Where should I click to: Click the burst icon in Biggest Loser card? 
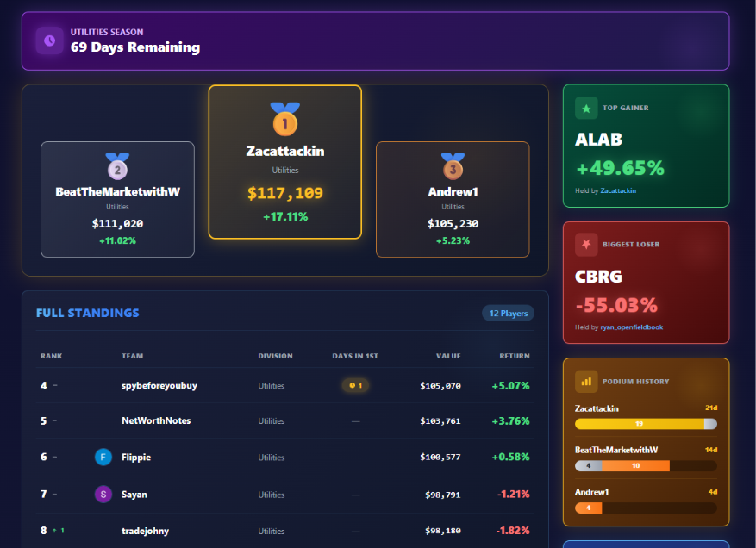click(x=586, y=245)
